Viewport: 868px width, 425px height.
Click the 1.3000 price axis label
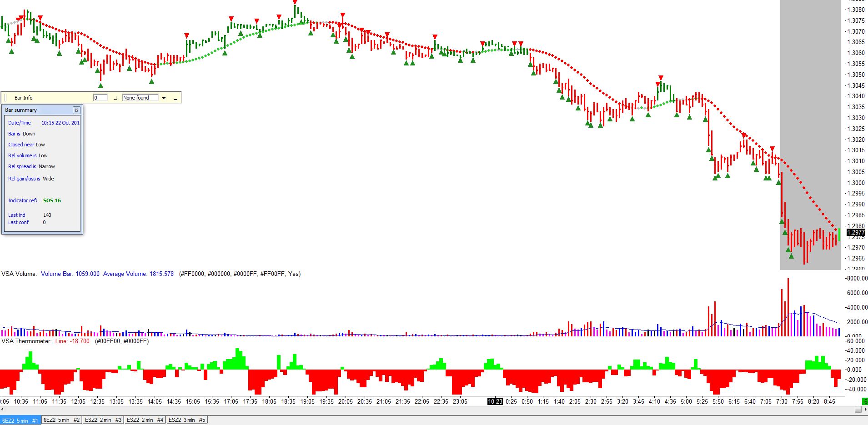[x=856, y=183]
